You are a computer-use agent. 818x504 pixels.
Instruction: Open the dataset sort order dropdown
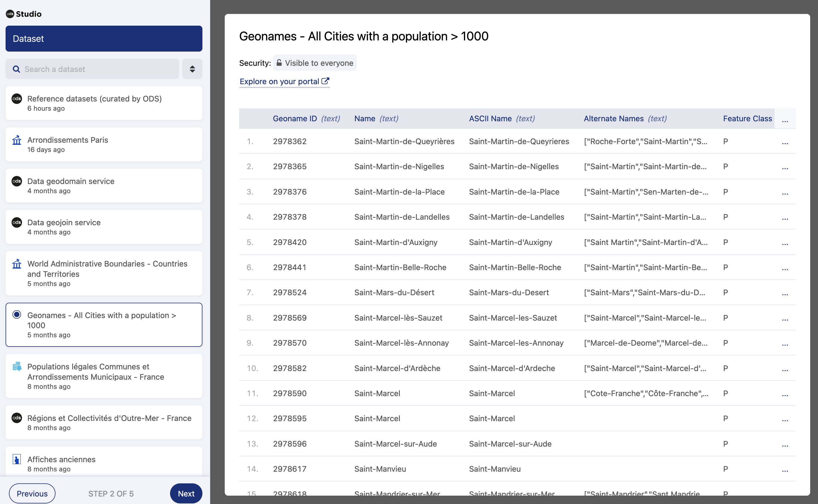click(x=192, y=69)
